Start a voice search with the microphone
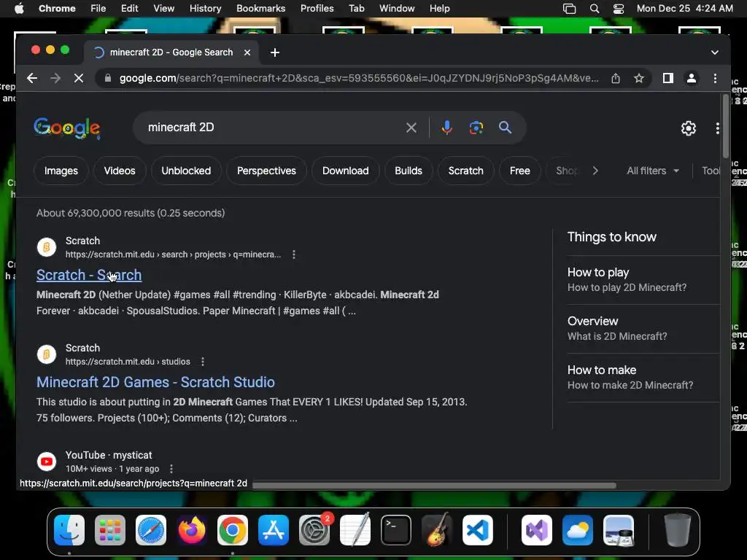This screenshot has height=560, width=747. point(447,128)
